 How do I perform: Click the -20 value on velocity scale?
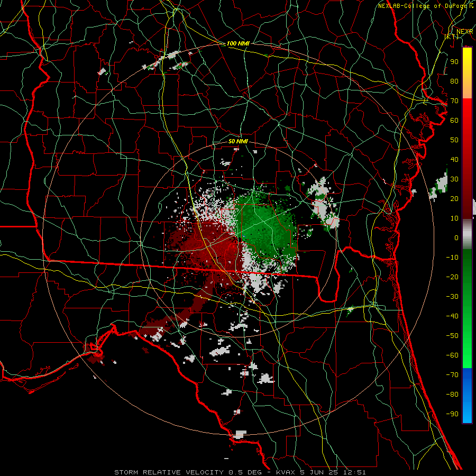point(452,277)
